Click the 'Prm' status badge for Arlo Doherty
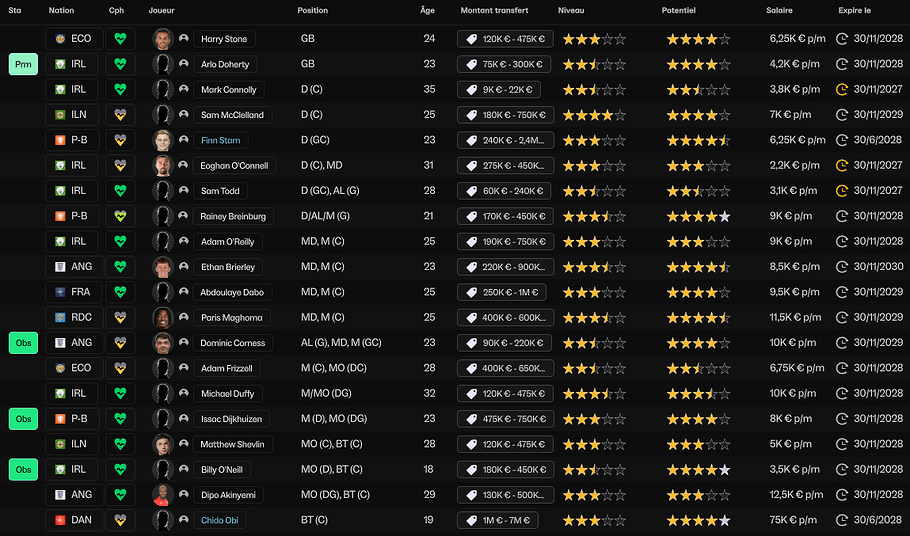 coord(23,64)
